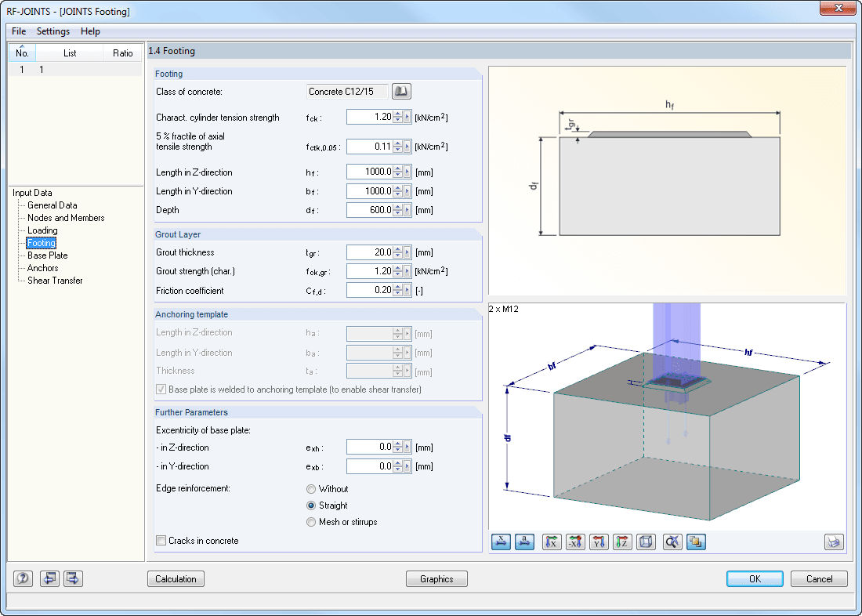The width and height of the screenshot is (862, 616).
Task: Toggle base plate welded to anchoring template checkbox
Action: (x=161, y=390)
